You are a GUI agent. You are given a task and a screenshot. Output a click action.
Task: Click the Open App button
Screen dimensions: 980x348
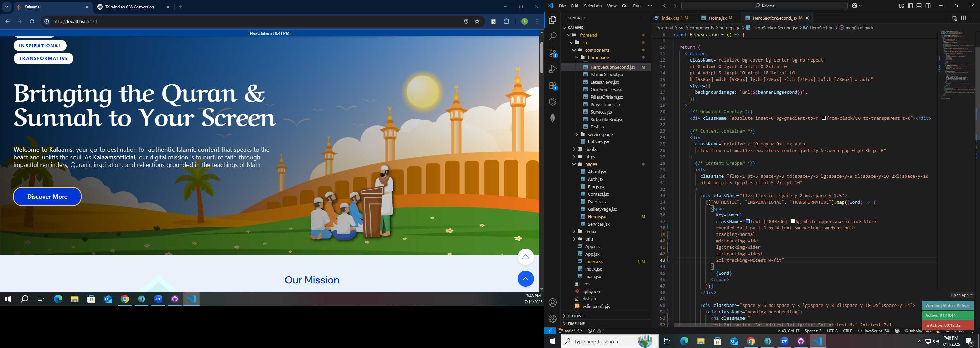click(x=961, y=295)
